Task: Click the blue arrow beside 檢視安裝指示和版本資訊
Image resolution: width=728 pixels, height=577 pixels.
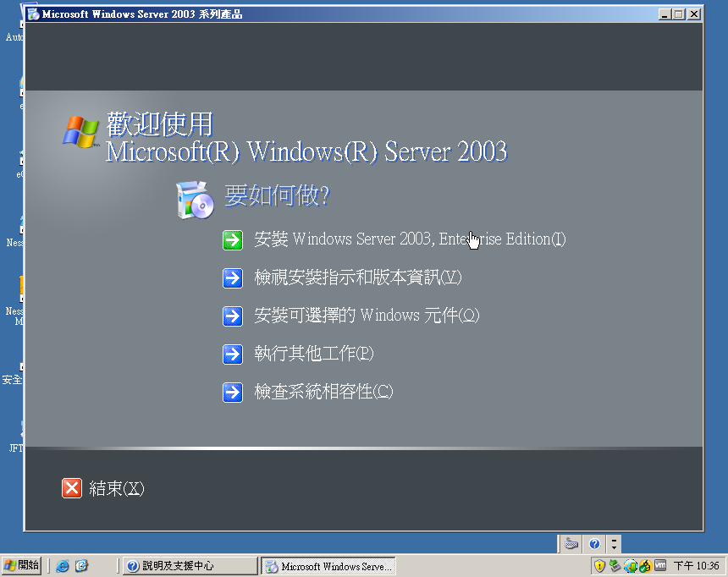Action: coord(233,278)
